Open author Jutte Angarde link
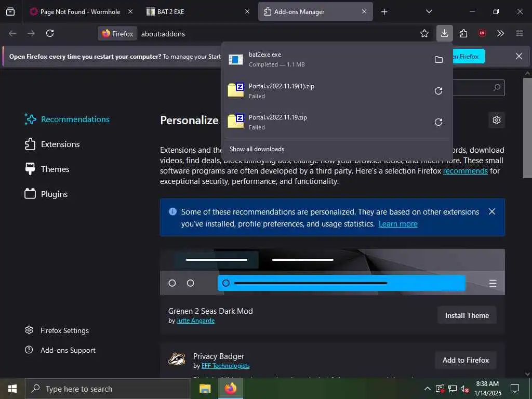Screen dimensions: 532x399 (195, 321)
